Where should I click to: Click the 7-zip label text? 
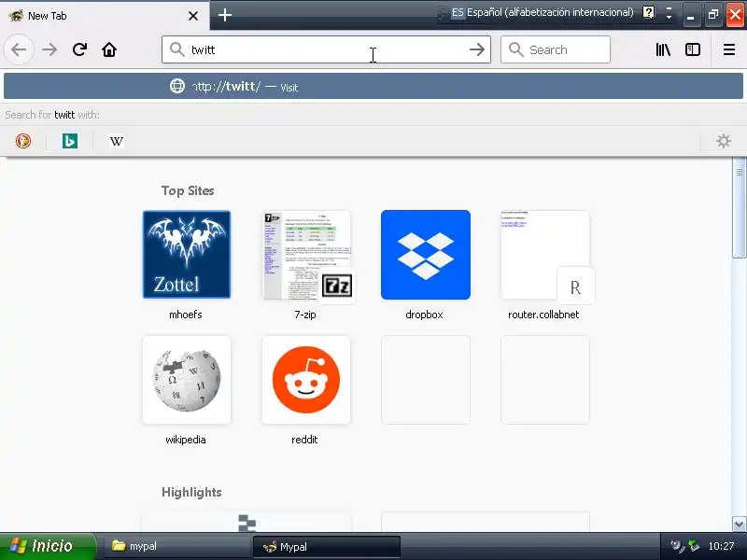point(305,315)
